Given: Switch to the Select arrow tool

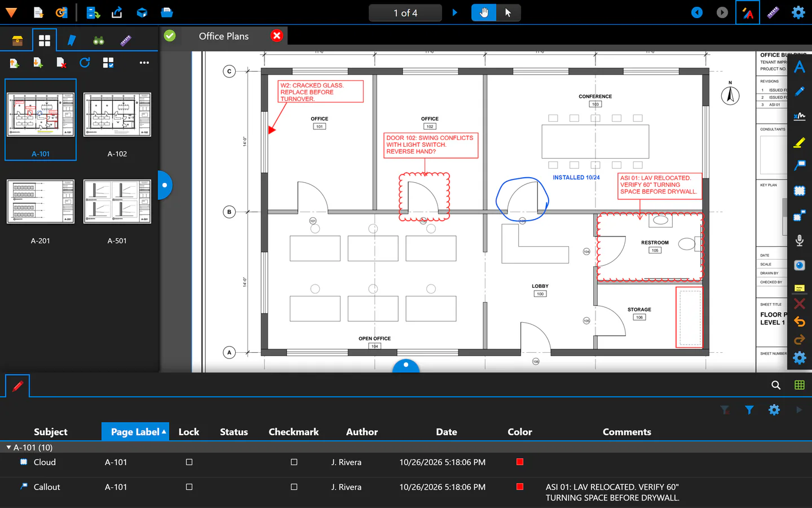Looking at the screenshot, I should pyautogui.click(x=508, y=12).
